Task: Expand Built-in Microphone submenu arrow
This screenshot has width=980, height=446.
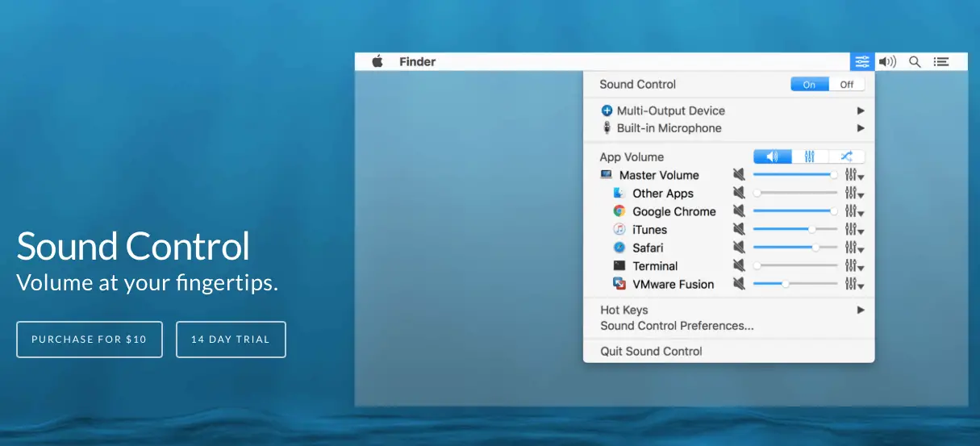Action: (x=861, y=128)
